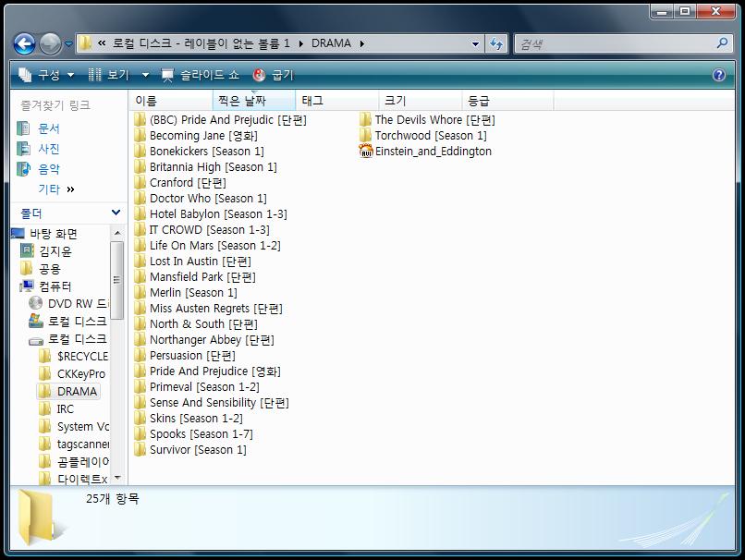Open the 보기 views button
This screenshot has height=560, width=745.
pyautogui.click(x=109, y=75)
